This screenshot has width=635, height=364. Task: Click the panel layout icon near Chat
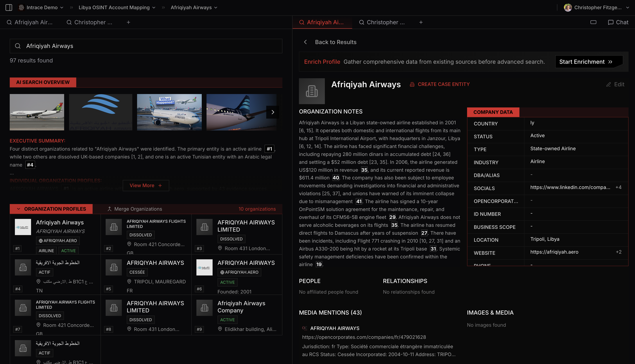[593, 22]
